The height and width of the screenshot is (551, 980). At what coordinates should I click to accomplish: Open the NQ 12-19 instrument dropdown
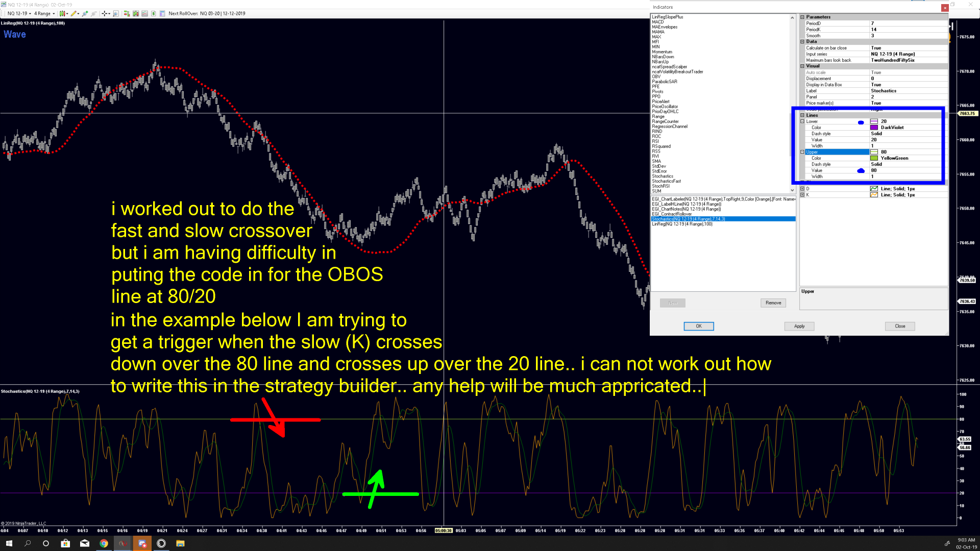(x=19, y=14)
